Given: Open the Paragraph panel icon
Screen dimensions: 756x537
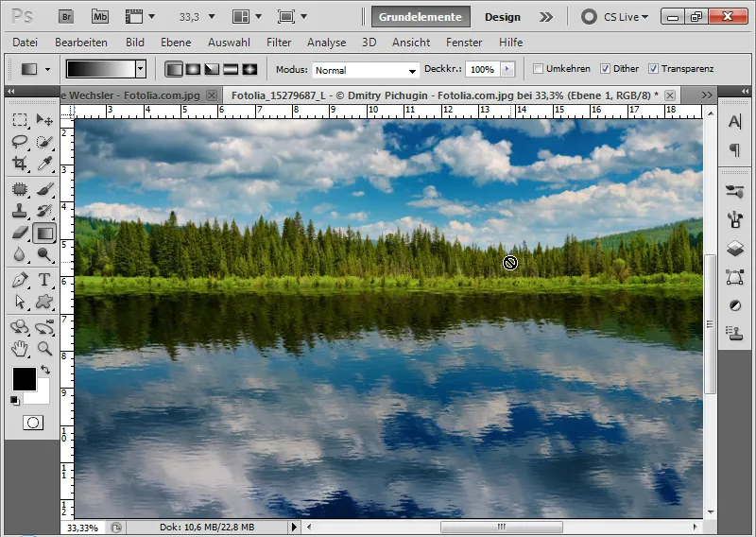Looking at the screenshot, I should (x=734, y=150).
